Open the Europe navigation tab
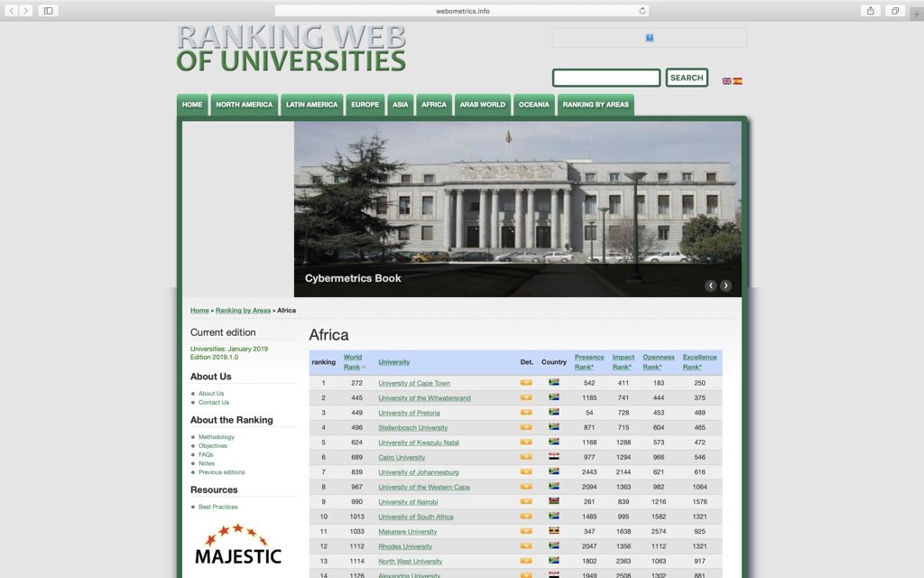Viewport: 924px width, 578px height. pyautogui.click(x=365, y=105)
